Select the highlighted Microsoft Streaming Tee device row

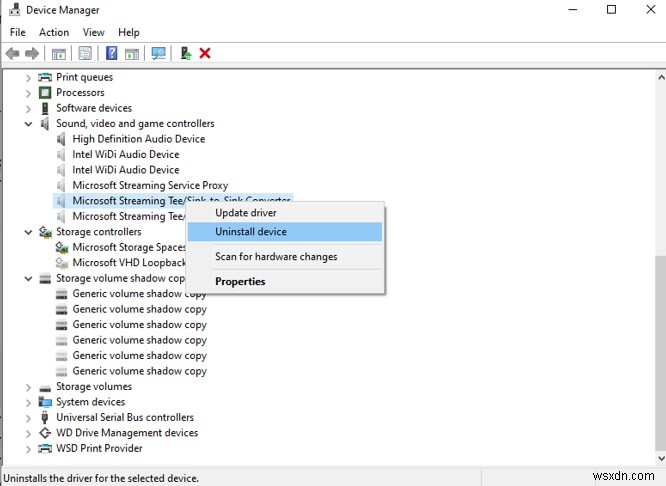tap(173, 201)
